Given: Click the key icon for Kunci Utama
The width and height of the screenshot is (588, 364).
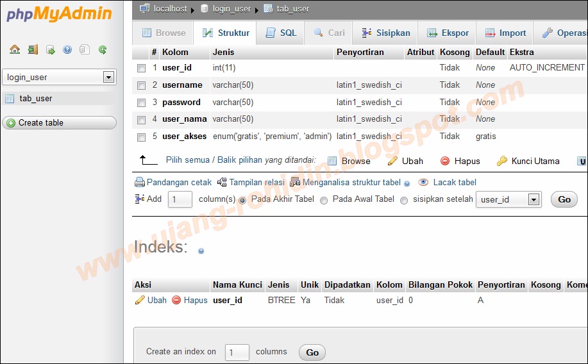Looking at the screenshot, I should pos(501,161).
